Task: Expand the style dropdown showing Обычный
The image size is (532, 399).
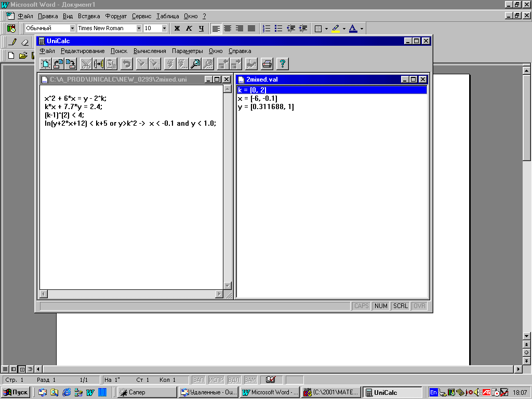Action: [x=72, y=28]
